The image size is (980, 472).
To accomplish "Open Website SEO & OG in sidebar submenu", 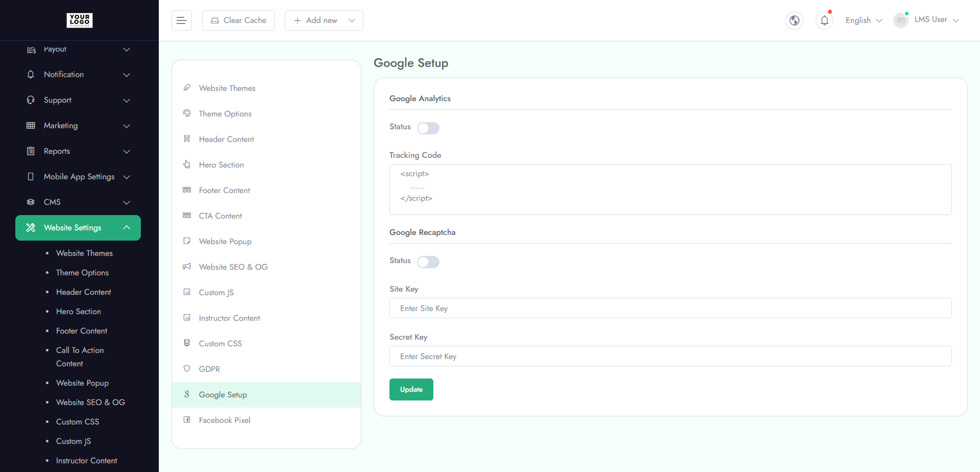I will tap(90, 403).
